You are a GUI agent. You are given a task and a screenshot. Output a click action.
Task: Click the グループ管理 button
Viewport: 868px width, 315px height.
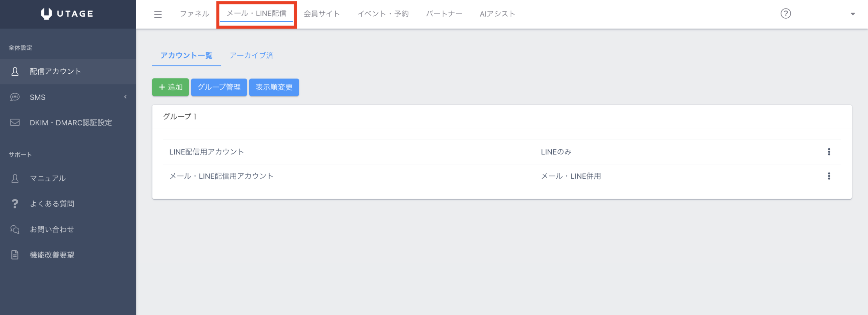click(x=219, y=87)
